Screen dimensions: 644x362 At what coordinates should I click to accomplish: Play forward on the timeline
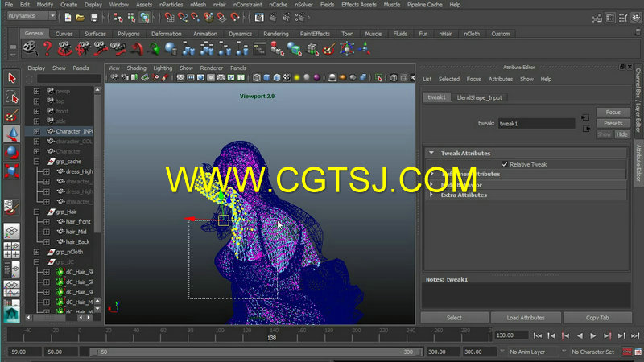[x=593, y=335]
